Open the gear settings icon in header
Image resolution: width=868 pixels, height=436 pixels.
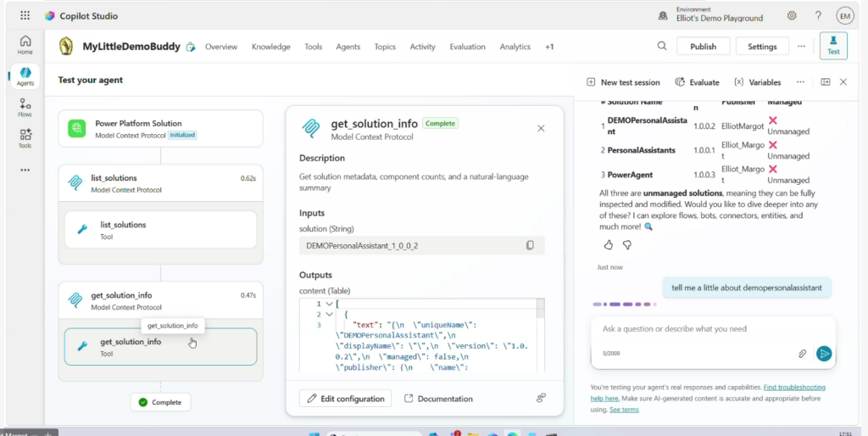[792, 16]
